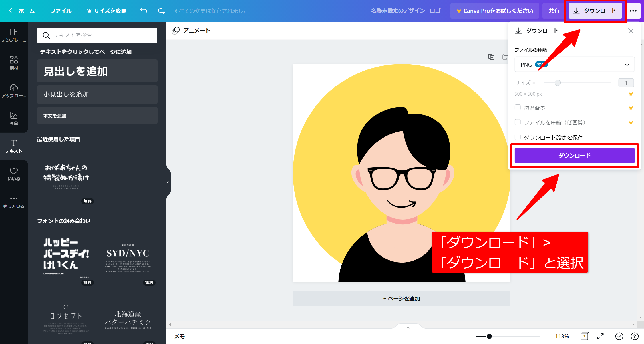Open the テンプレート sidebar tab
Viewport: 644px width, 344px height.
14,35
